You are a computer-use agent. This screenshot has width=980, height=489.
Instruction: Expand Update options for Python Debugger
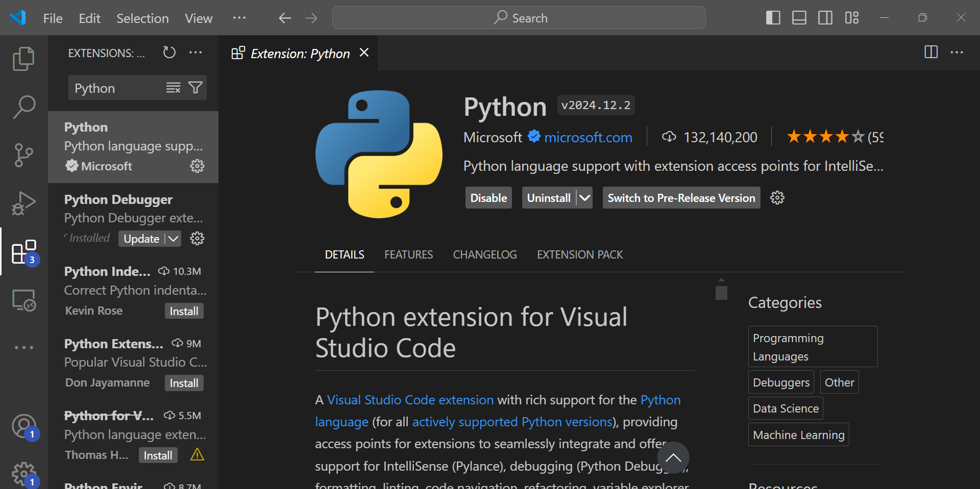coord(173,238)
